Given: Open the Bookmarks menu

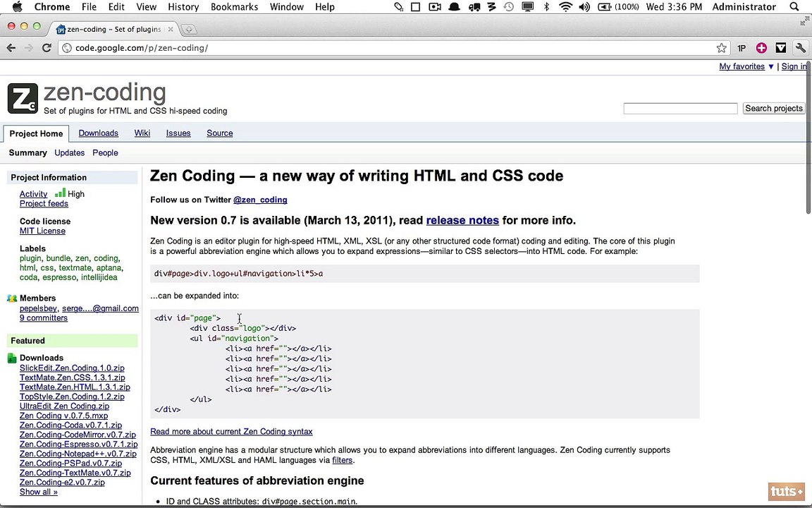Looking at the screenshot, I should click(234, 7).
